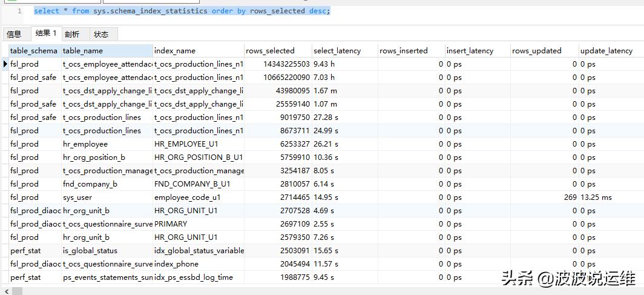Click the 10.36 s latency cell

[x=345, y=157]
